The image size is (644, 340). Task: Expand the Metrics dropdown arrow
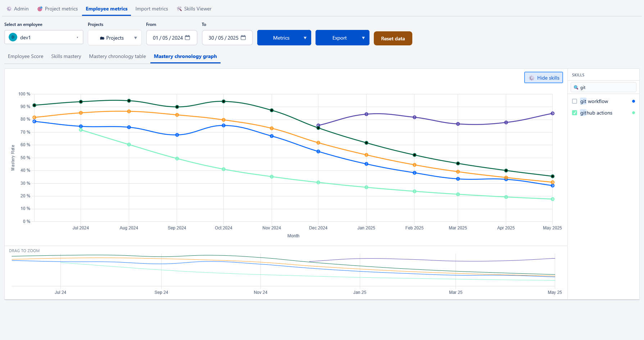click(305, 38)
